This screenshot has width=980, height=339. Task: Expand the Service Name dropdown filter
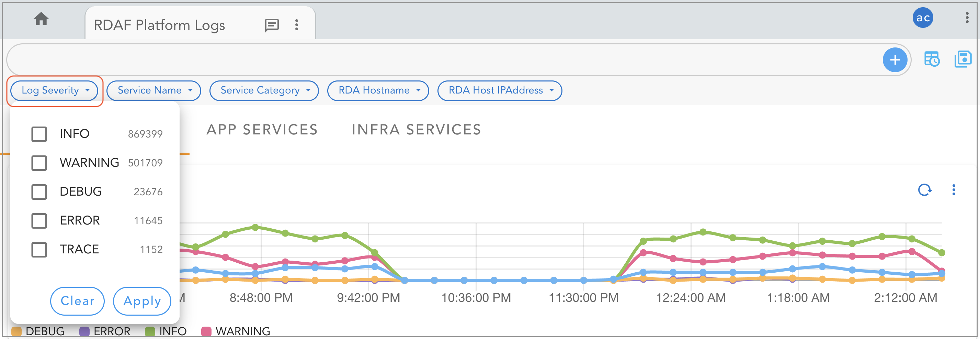point(154,91)
